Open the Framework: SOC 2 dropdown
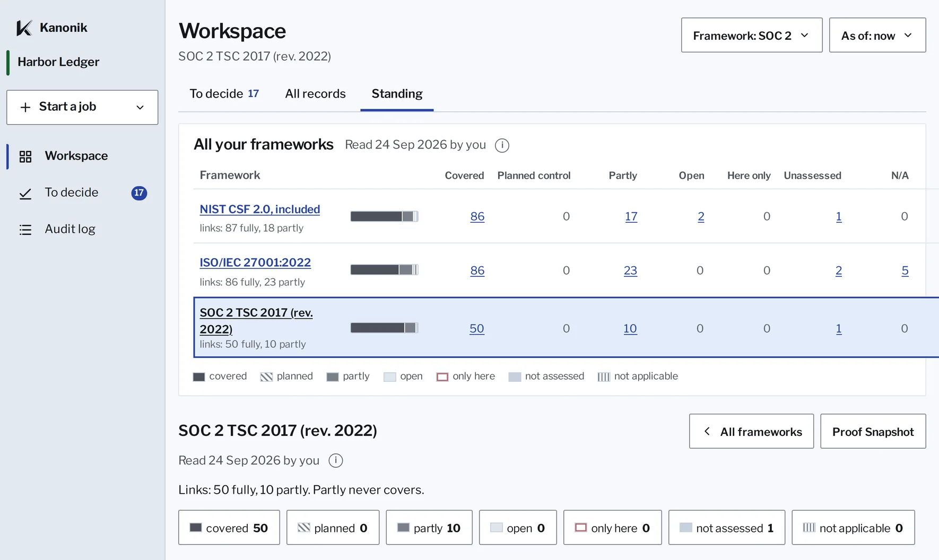The width and height of the screenshot is (939, 560). click(752, 35)
